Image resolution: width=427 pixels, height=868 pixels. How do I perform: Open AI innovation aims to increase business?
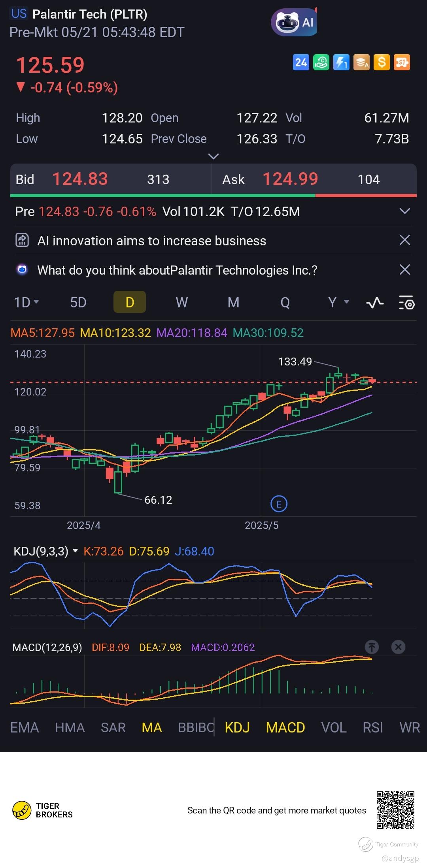click(x=152, y=241)
